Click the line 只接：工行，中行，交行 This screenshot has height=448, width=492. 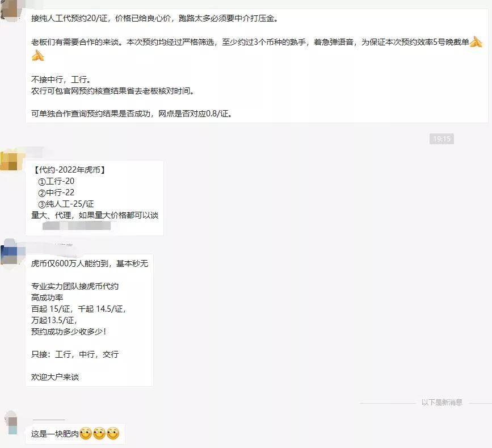tap(75, 354)
